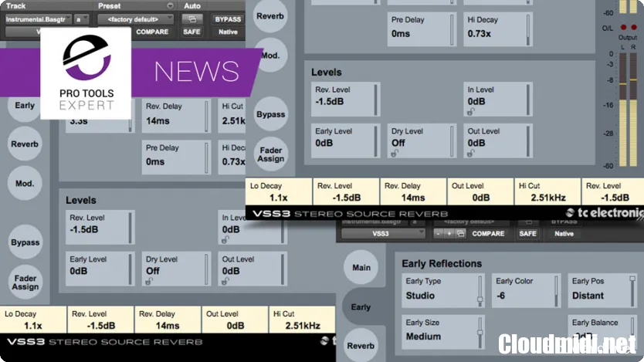Viewport: 644px width, 362px height.
Task: Open the automation window icon under Auto
Action: (x=192, y=19)
